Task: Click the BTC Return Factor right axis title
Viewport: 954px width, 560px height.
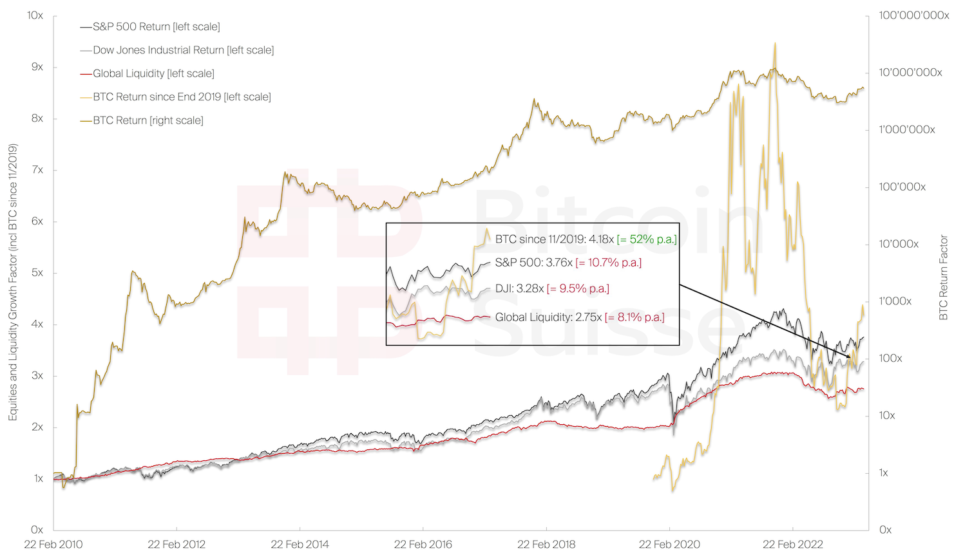Action: click(x=944, y=277)
